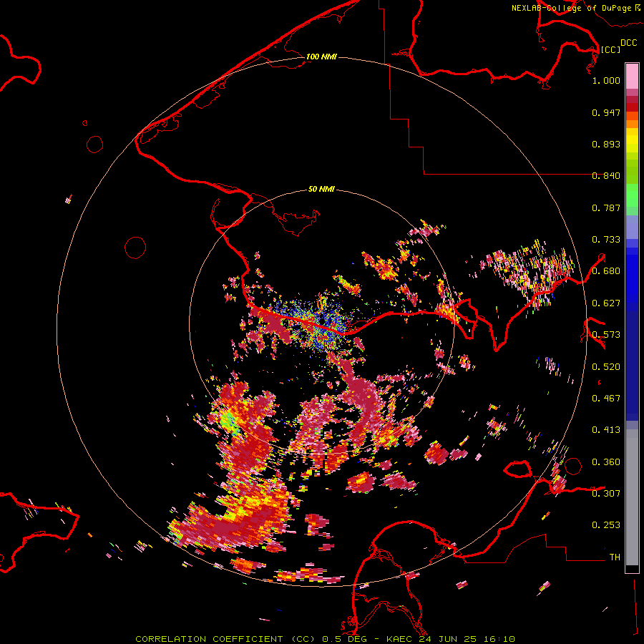Click the 0.5 DEG elevation text
644x644 pixels.
pyautogui.click(x=344, y=639)
